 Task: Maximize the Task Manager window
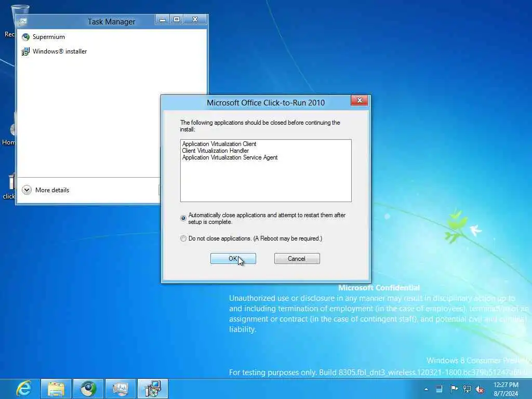pyautogui.click(x=177, y=20)
